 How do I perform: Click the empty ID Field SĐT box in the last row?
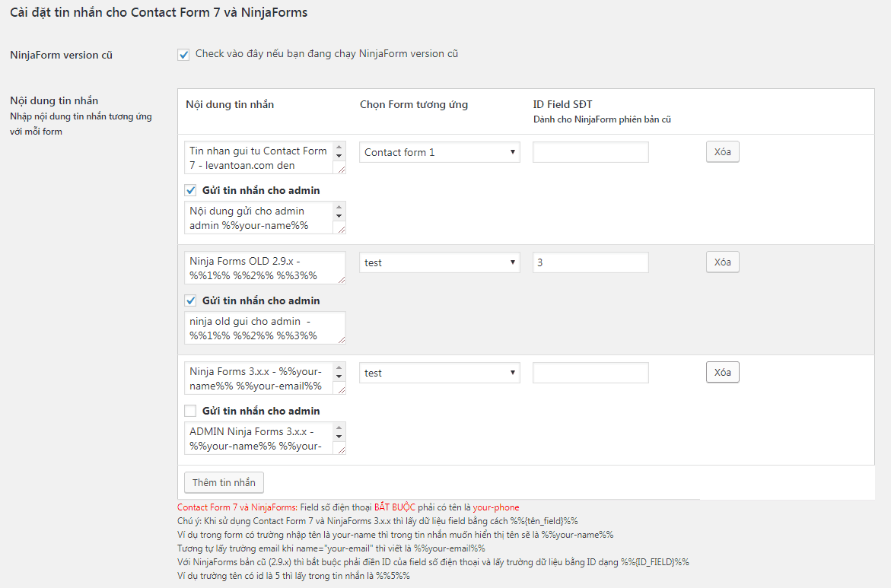pos(590,372)
